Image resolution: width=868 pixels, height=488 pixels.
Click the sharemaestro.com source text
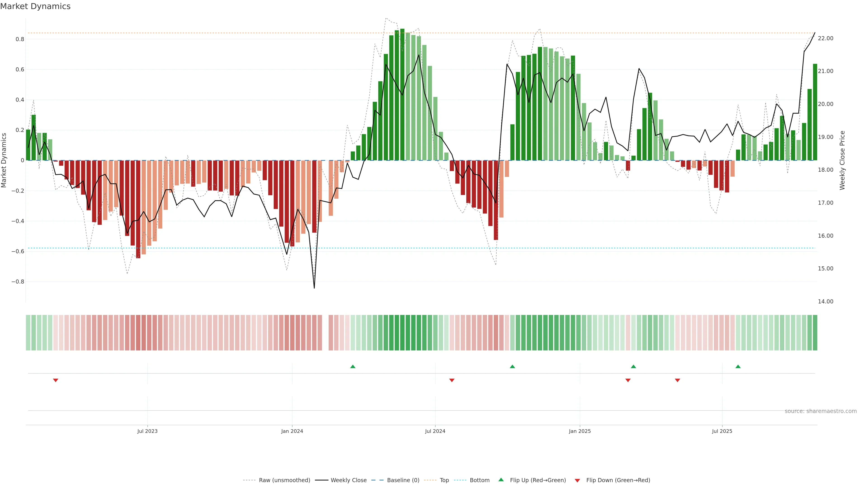tap(821, 411)
